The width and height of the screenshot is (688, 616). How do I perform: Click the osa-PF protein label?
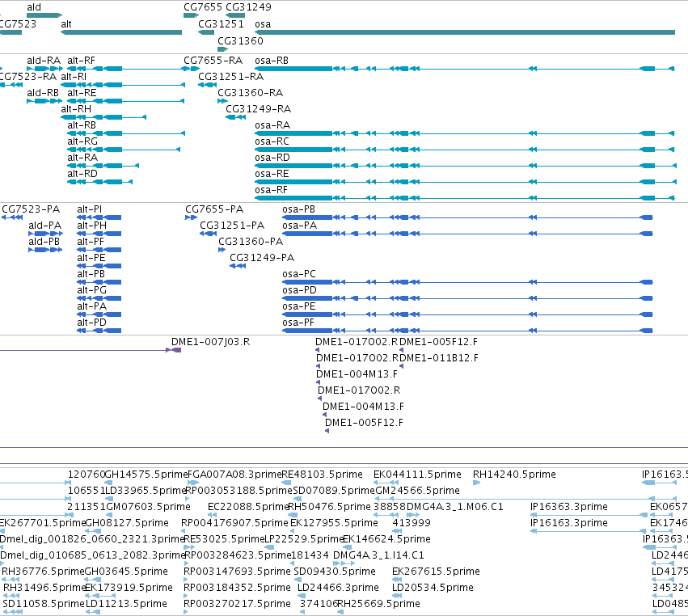tap(298, 323)
